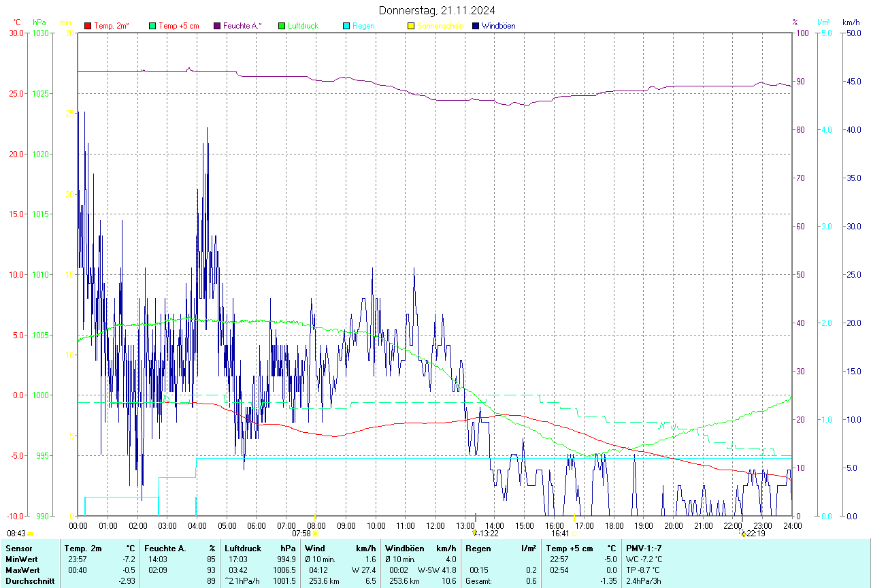This screenshot has width=871, height=588.
Task: Click the MaxWert row label
Action: tap(22, 570)
